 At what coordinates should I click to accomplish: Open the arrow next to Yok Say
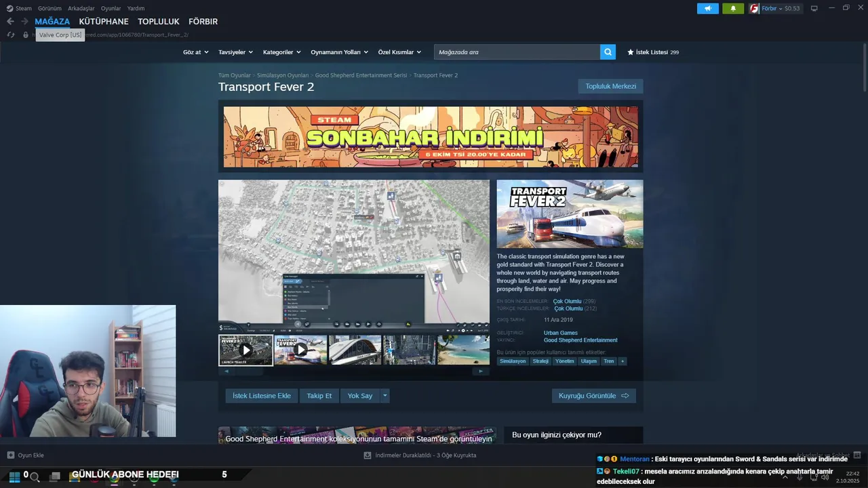pyautogui.click(x=385, y=396)
